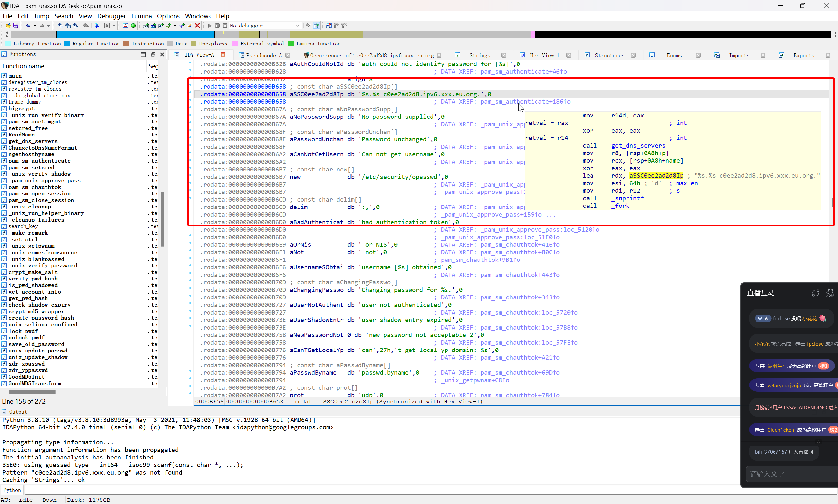Click the blue region of the navigation band
838x504 pixels.
point(136,34)
